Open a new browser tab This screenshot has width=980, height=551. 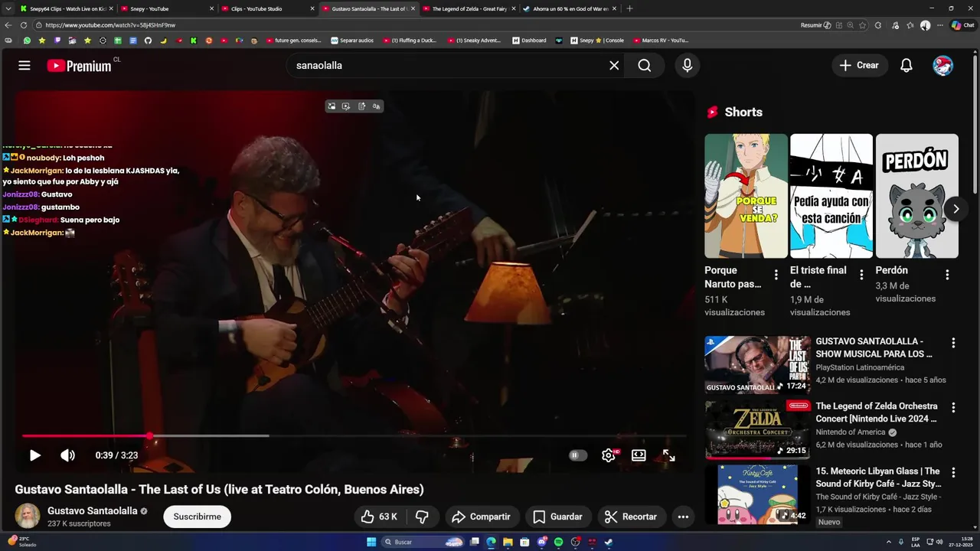pos(629,8)
